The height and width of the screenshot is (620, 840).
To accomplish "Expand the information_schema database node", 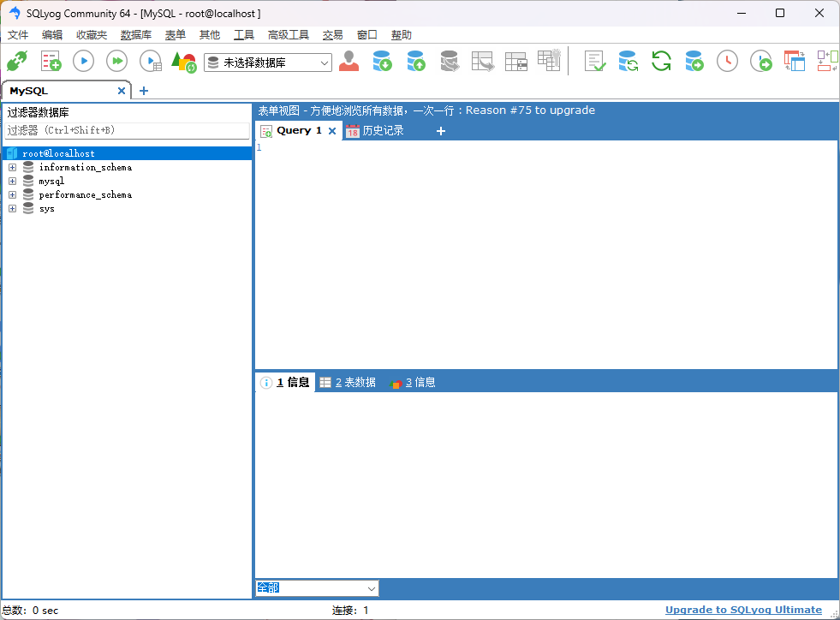I will point(12,168).
